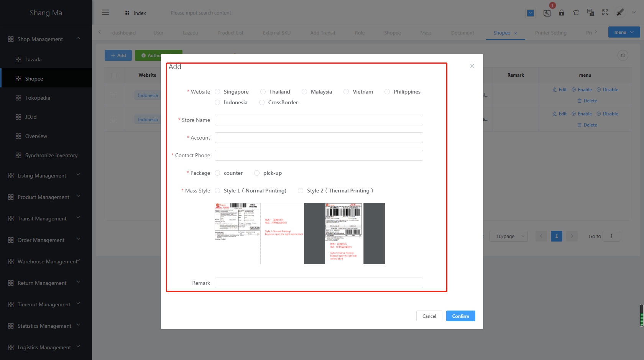Switch to the External SKU tab
Image resolution: width=644 pixels, height=360 pixels.
tap(277, 33)
